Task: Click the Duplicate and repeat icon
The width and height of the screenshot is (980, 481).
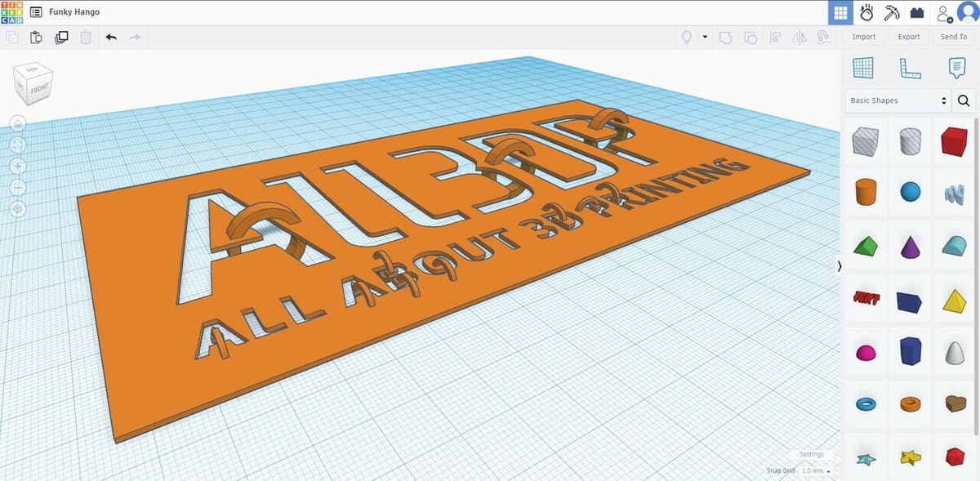Action: (61, 37)
